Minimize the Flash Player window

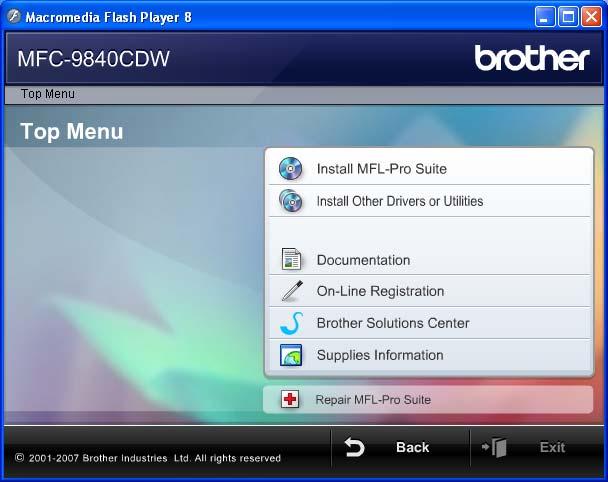(544, 17)
